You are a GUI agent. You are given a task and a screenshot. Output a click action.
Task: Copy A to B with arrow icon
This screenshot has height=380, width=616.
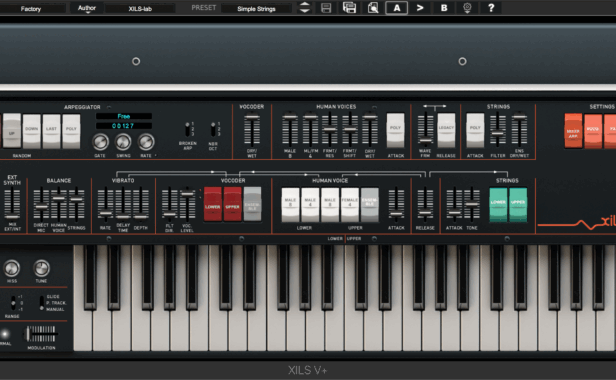click(420, 8)
